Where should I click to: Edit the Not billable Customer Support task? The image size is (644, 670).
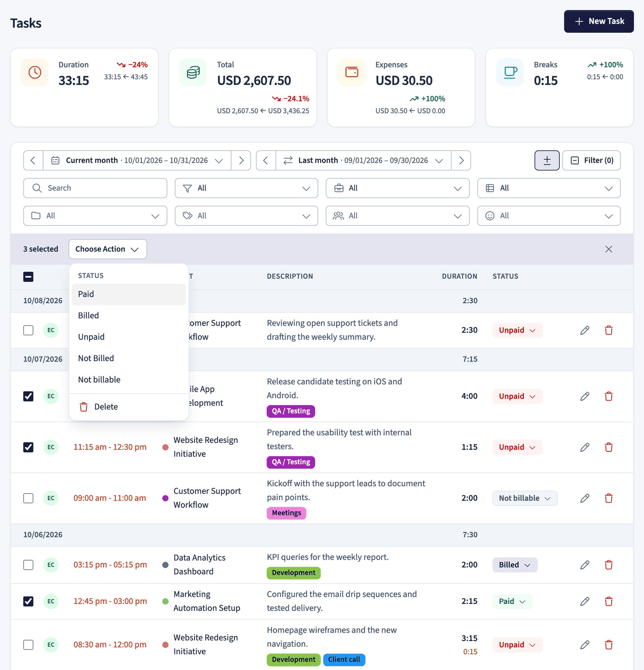(585, 498)
